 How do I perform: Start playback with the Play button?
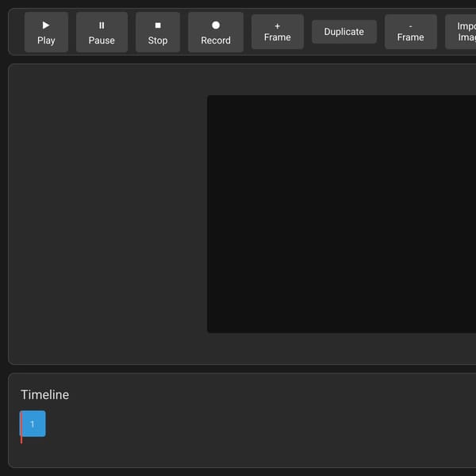46,33
